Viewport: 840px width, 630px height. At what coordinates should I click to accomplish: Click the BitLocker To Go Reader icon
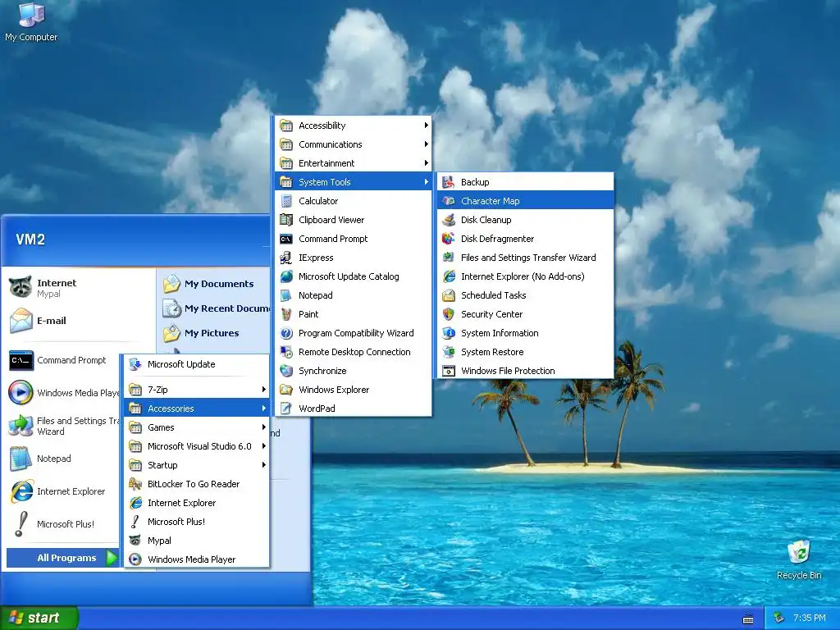135,484
